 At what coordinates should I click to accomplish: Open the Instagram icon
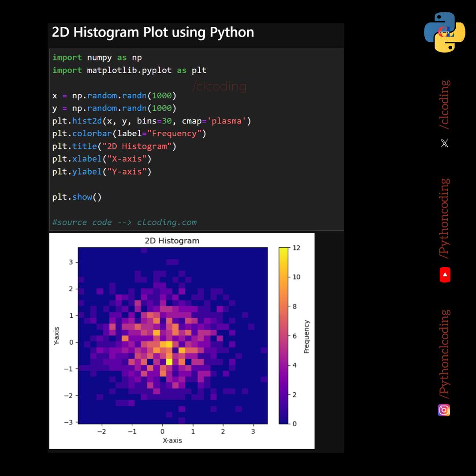coord(444,410)
